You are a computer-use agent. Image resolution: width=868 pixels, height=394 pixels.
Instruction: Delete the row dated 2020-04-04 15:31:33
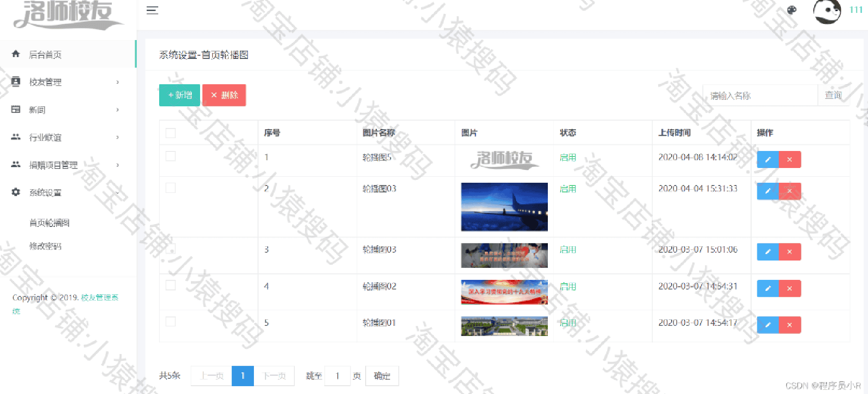click(x=790, y=191)
